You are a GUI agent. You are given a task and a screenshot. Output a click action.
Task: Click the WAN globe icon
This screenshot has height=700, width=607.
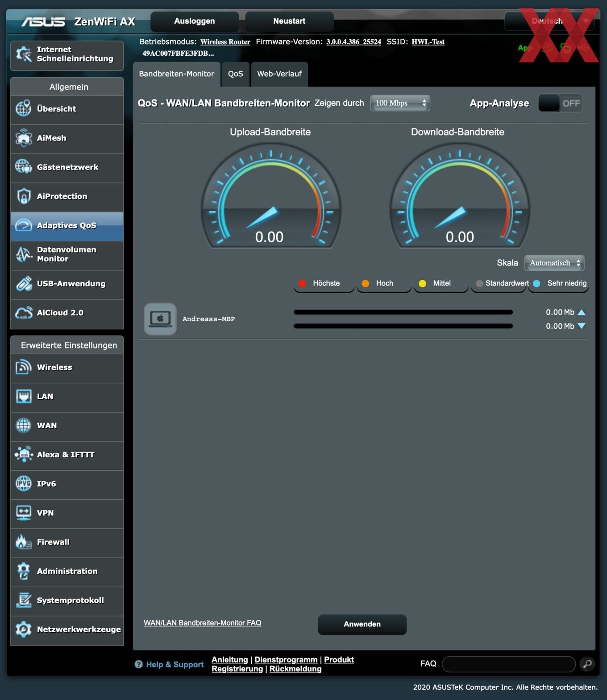pyautogui.click(x=24, y=425)
